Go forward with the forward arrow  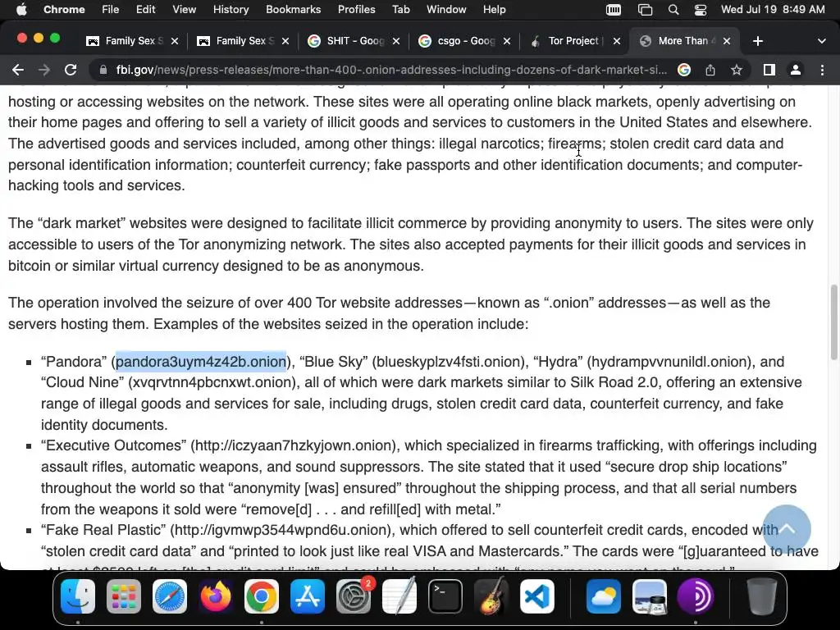tap(44, 71)
